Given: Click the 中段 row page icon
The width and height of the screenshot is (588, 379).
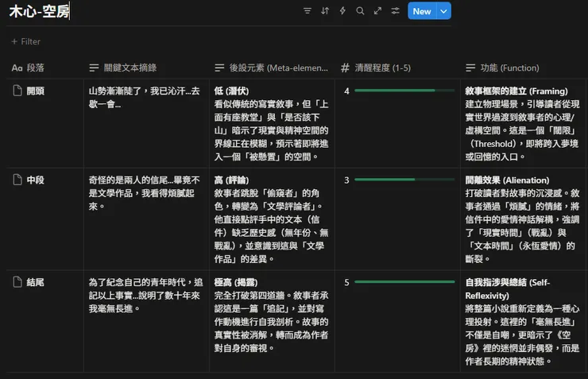Looking at the screenshot, I should coord(17,180).
